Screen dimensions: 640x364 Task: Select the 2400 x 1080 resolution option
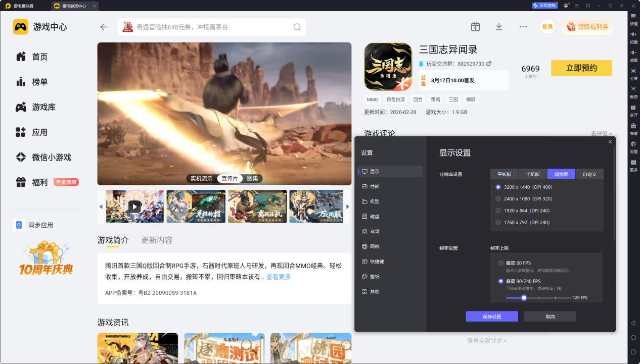coord(498,199)
